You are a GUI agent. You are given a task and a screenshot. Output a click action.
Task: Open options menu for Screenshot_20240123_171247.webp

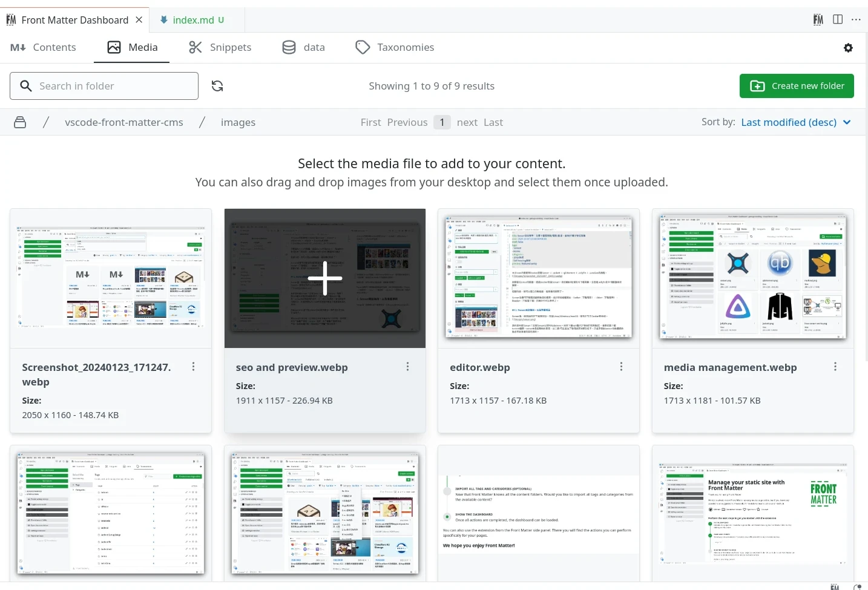click(193, 367)
